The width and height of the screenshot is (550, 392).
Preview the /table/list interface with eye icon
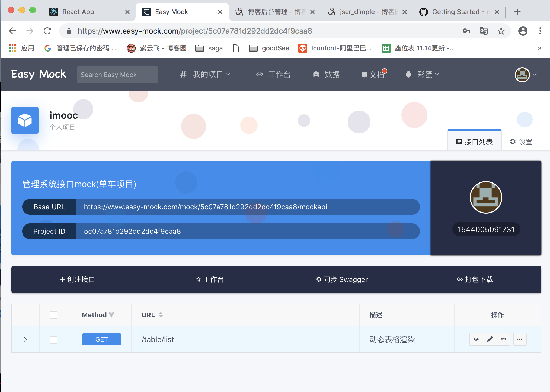pyautogui.click(x=476, y=339)
